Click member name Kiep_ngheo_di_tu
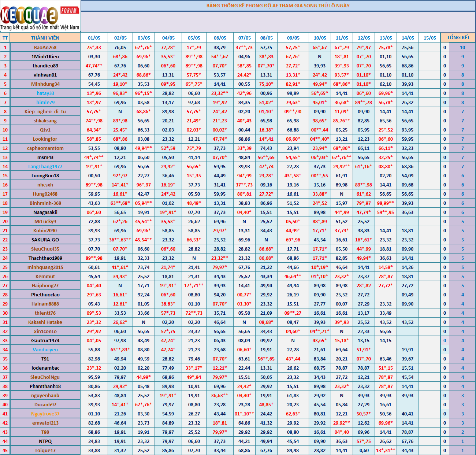476x455 pixels. (45, 111)
